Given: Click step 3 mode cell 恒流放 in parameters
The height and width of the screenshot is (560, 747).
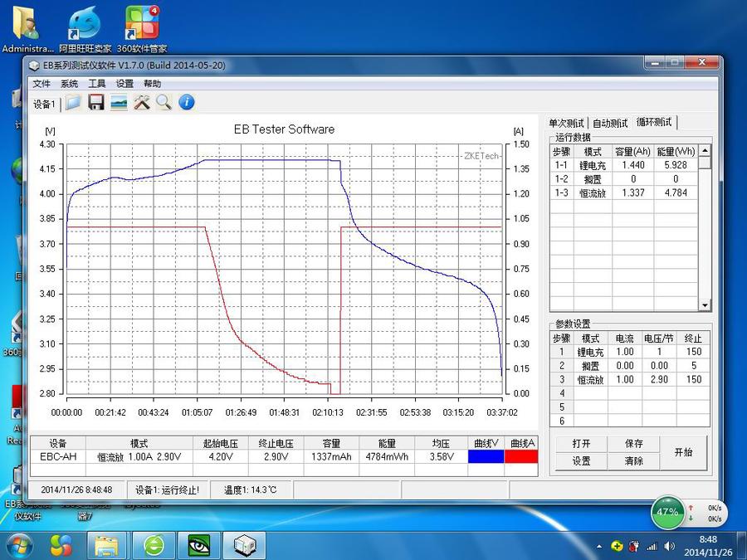Looking at the screenshot, I should tap(590, 379).
